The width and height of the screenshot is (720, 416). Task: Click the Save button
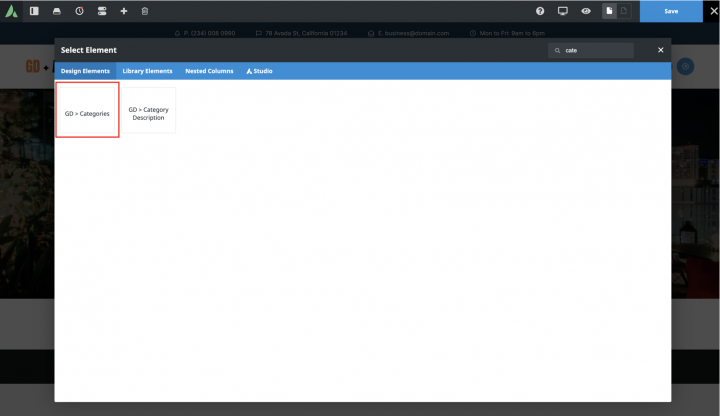click(671, 11)
